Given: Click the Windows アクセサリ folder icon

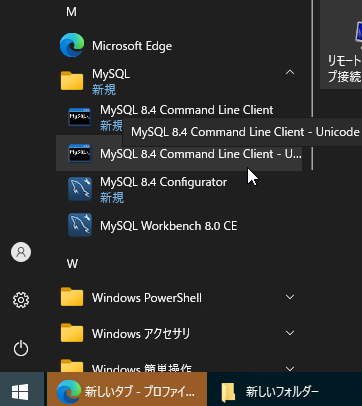Looking at the screenshot, I should 72,333.
